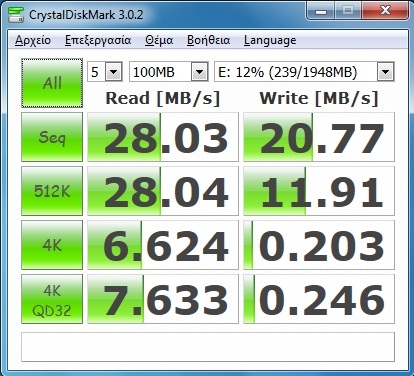Image resolution: width=414 pixels, height=376 pixels.
Task: Click Seq read result 28.03
Action: click(163, 137)
